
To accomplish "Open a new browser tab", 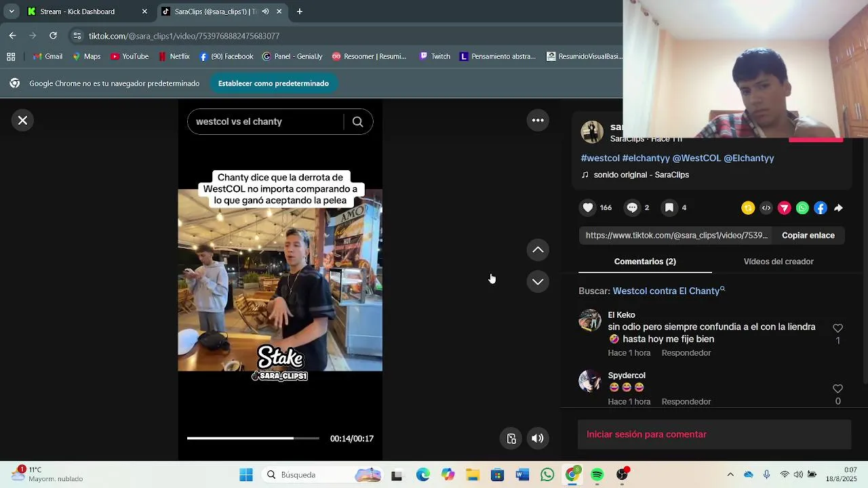I will [300, 12].
